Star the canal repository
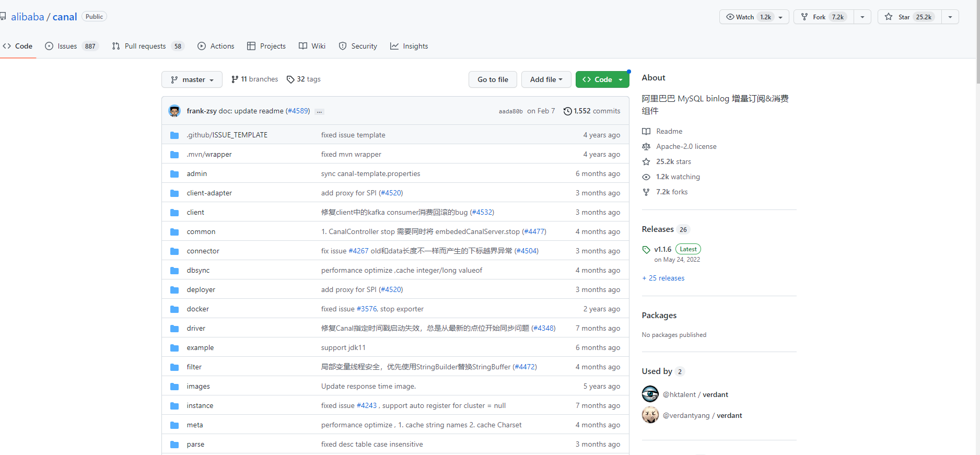Viewport: 980px width, 455px height. tap(909, 17)
